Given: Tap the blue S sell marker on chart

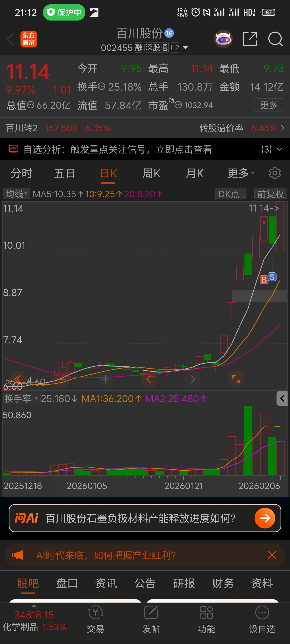Looking at the screenshot, I should point(272,277).
